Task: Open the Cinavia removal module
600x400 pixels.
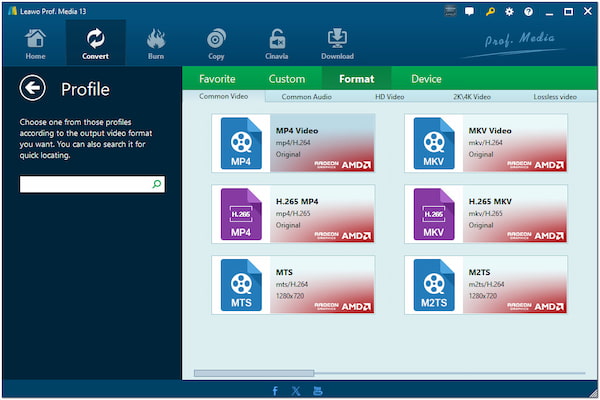Action: pyautogui.click(x=277, y=44)
